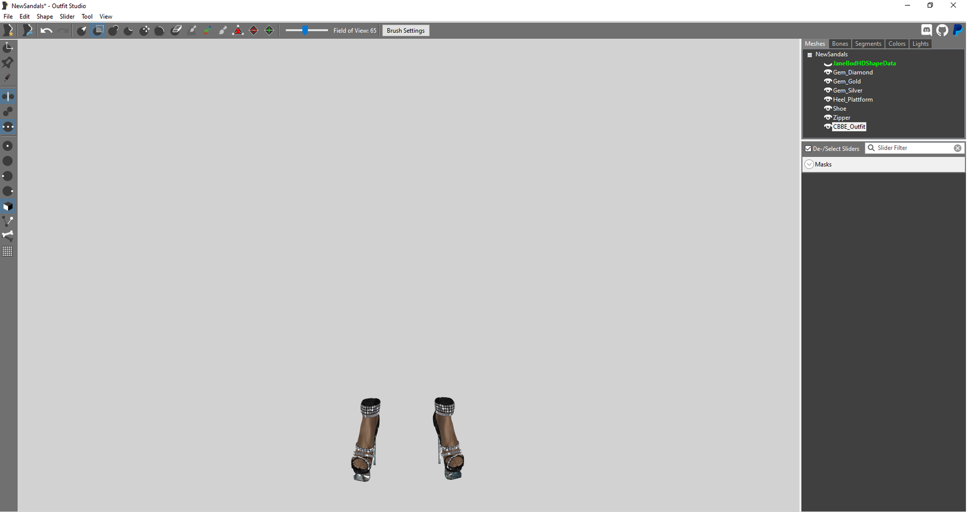This screenshot has height=512, width=980.
Task: Select the Mask brush tool
Action: pyautogui.click(x=99, y=31)
